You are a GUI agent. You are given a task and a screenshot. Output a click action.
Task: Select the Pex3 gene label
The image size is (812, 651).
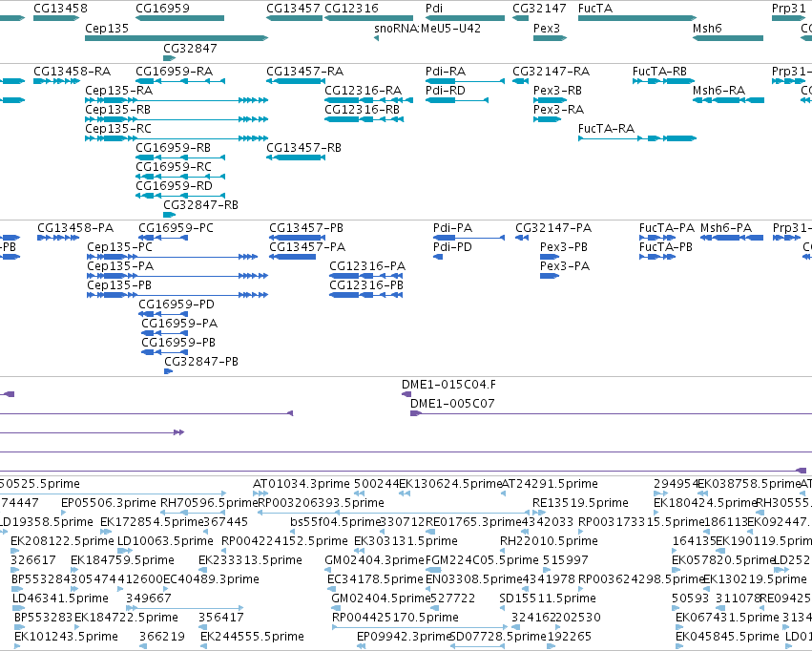[x=547, y=28]
